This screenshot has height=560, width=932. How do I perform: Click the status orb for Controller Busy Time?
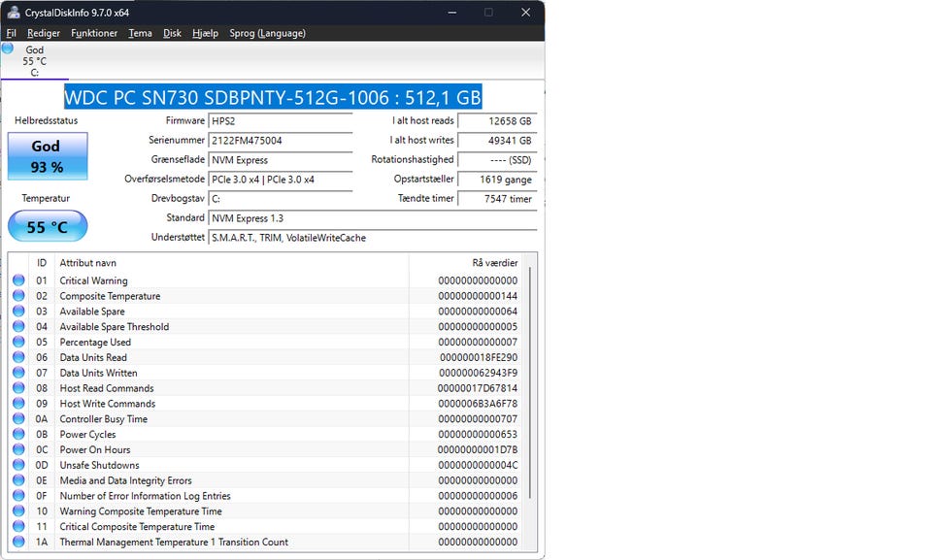coord(18,418)
